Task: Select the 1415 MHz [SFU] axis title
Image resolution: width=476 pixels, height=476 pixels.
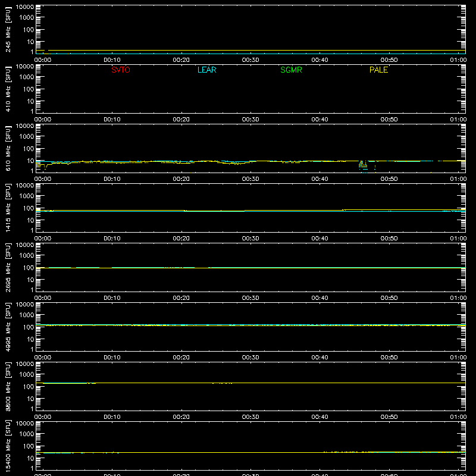Action: click(x=8, y=208)
